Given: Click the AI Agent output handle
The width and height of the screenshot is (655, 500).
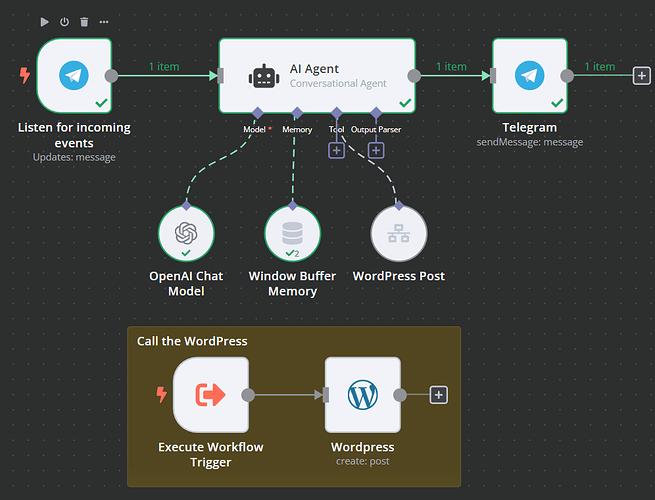Looking at the screenshot, I should pyautogui.click(x=414, y=76).
